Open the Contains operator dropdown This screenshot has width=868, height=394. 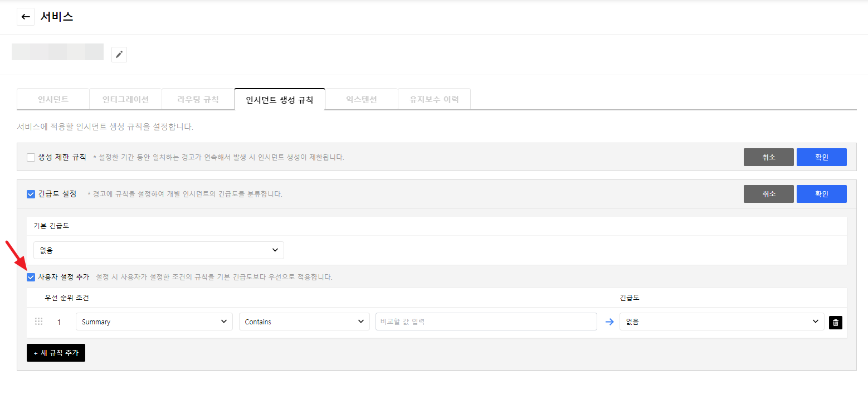click(304, 322)
